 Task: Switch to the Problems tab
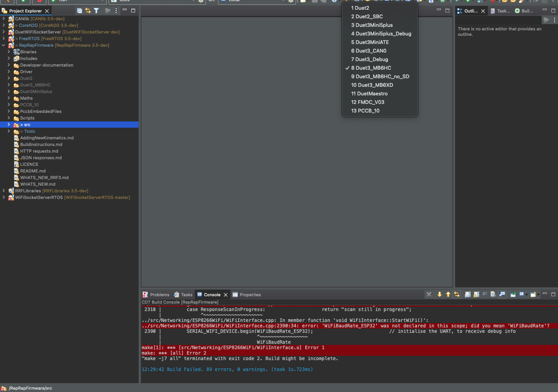(156, 295)
